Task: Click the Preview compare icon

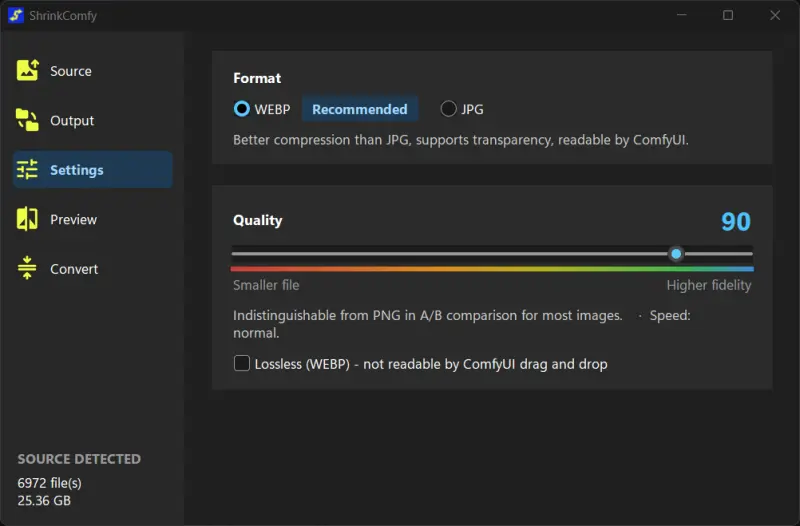Action: click(x=28, y=219)
